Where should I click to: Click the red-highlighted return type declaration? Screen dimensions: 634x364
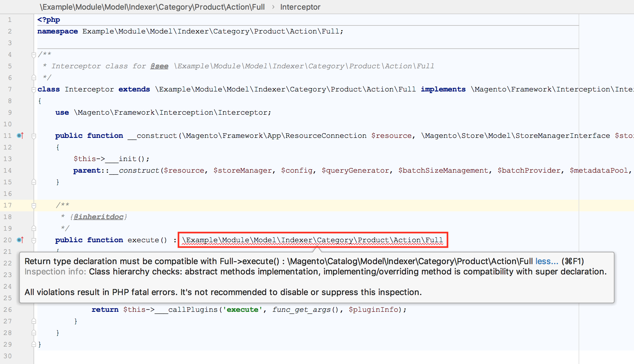[x=312, y=240]
